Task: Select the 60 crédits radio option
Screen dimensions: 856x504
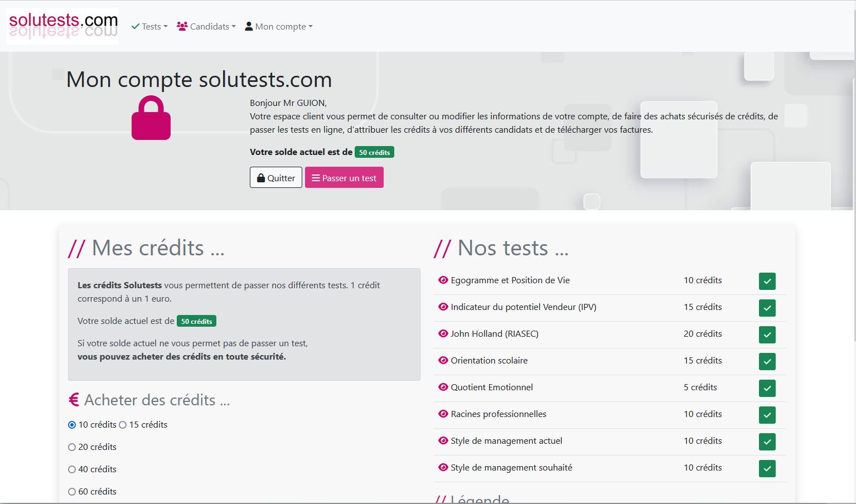Action: click(72, 492)
